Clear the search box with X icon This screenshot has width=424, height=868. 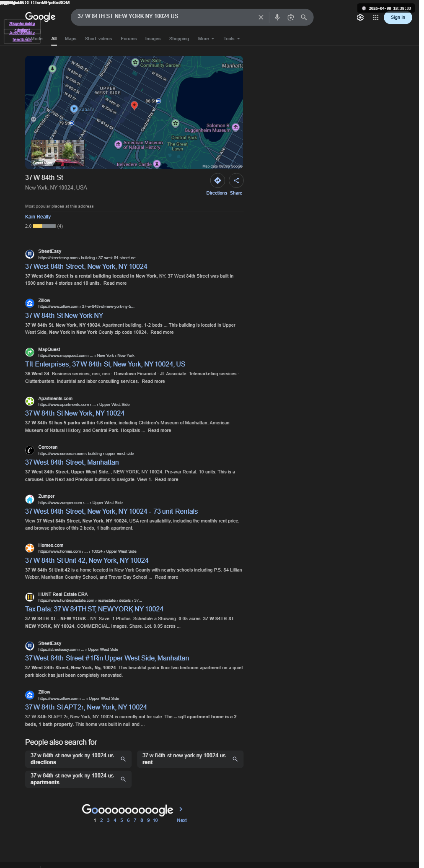(261, 17)
